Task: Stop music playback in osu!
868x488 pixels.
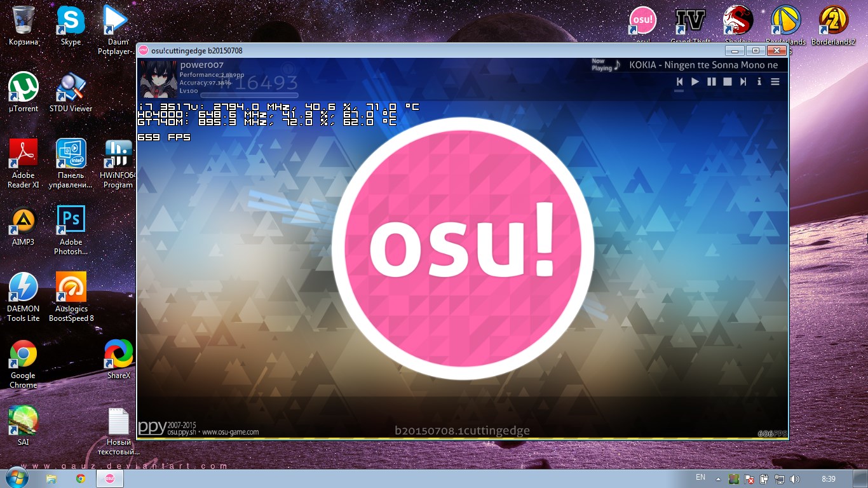Action: [x=728, y=82]
